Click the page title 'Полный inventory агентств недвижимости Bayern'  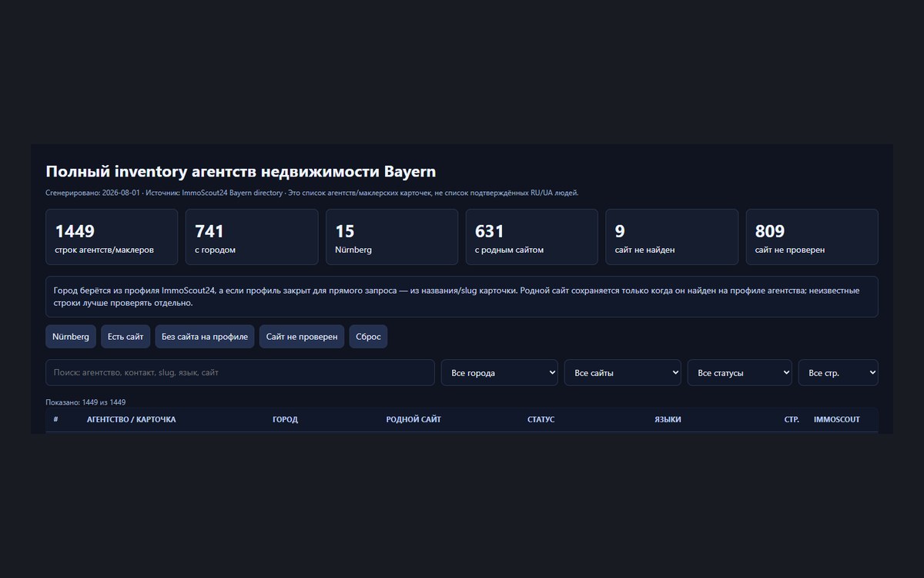tap(241, 172)
